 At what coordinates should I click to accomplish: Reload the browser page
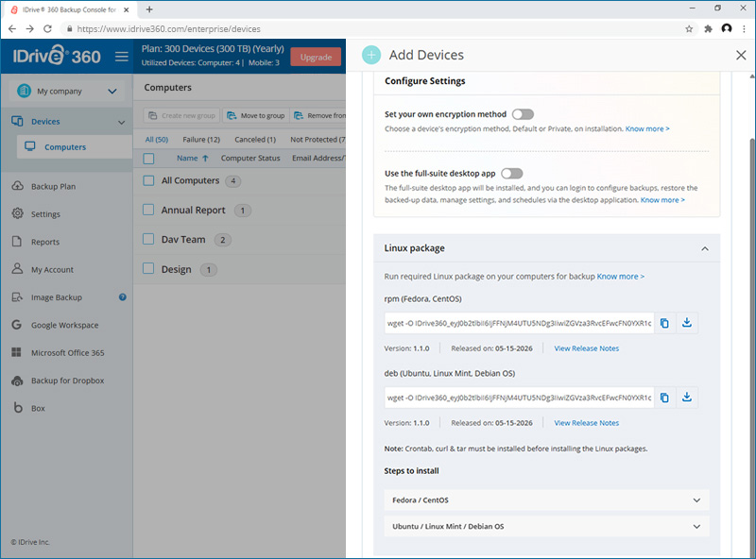47,29
